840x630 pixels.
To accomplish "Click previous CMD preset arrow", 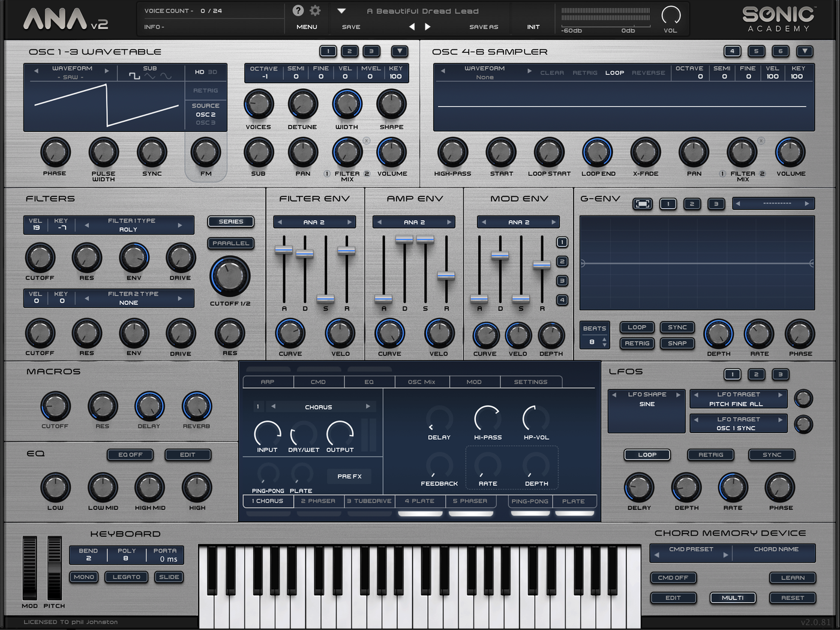I will pos(656,555).
